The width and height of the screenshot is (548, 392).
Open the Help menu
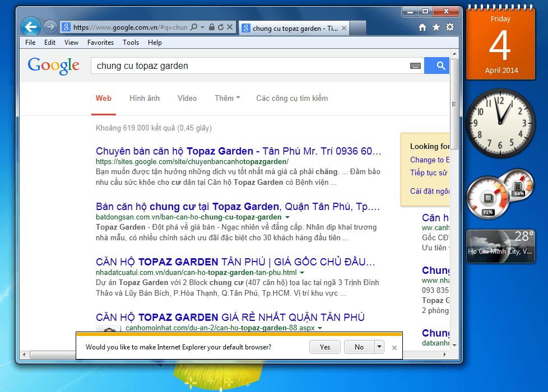coord(155,43)
